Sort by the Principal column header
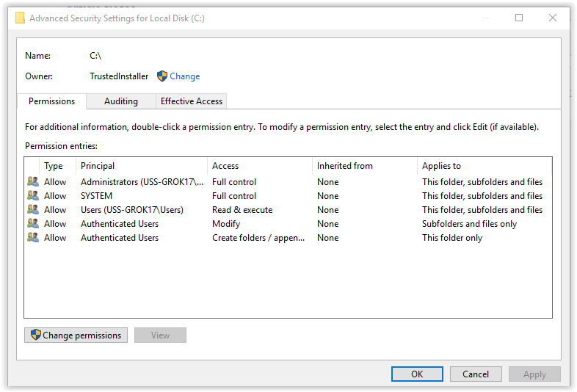The height and width of the screenshot is (392, 577). pos(142,166)
